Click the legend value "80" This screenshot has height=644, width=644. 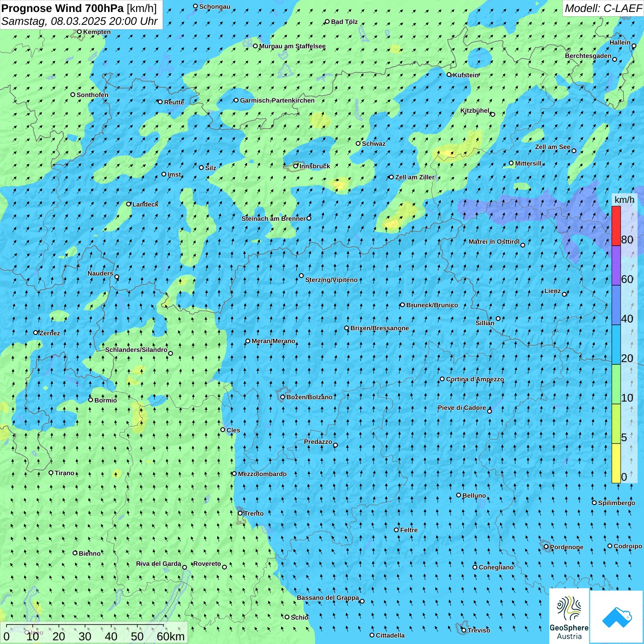[627, 239]
